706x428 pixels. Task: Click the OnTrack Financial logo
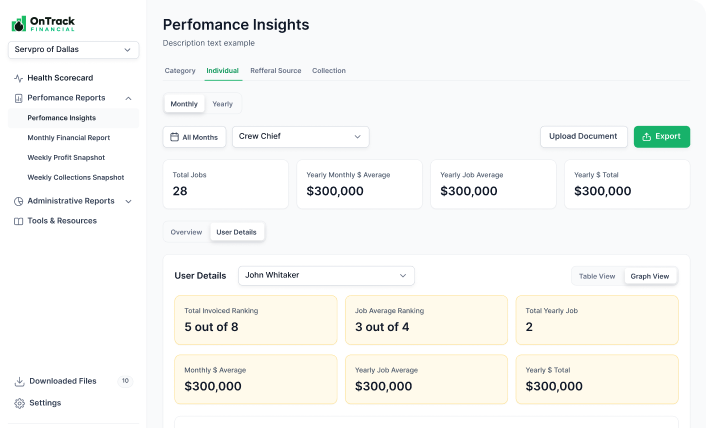43,23
